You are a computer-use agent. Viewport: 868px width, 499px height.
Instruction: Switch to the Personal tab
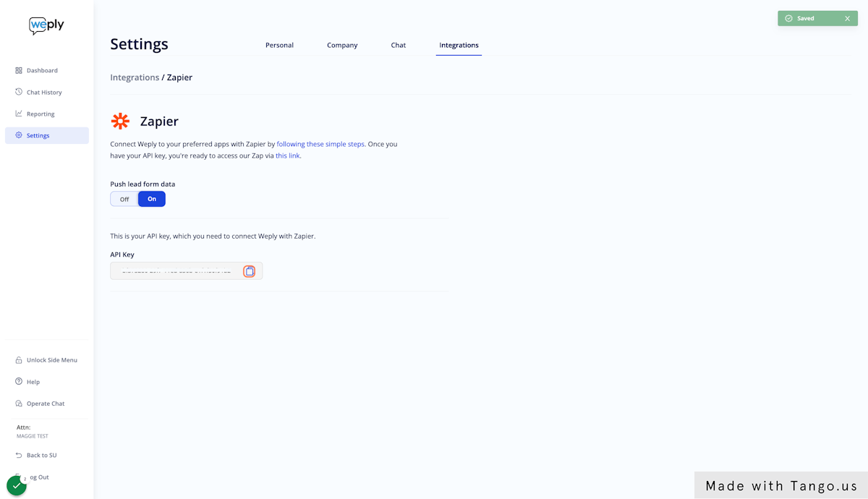click(279, 45)
